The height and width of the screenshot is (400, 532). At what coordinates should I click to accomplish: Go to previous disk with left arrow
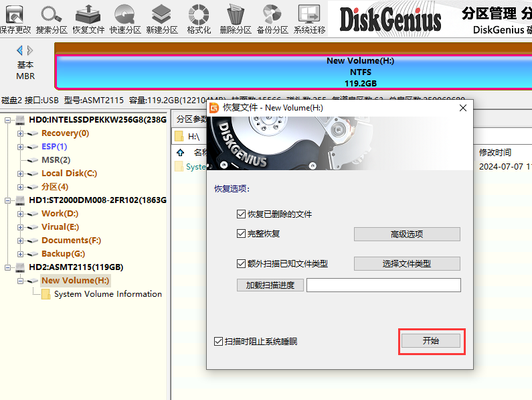click(19, 51)
